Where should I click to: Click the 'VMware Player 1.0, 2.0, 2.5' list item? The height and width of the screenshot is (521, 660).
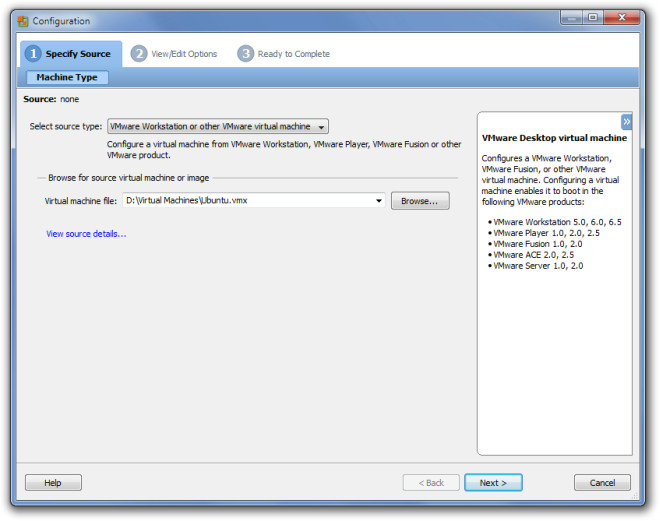click(546, 233)
